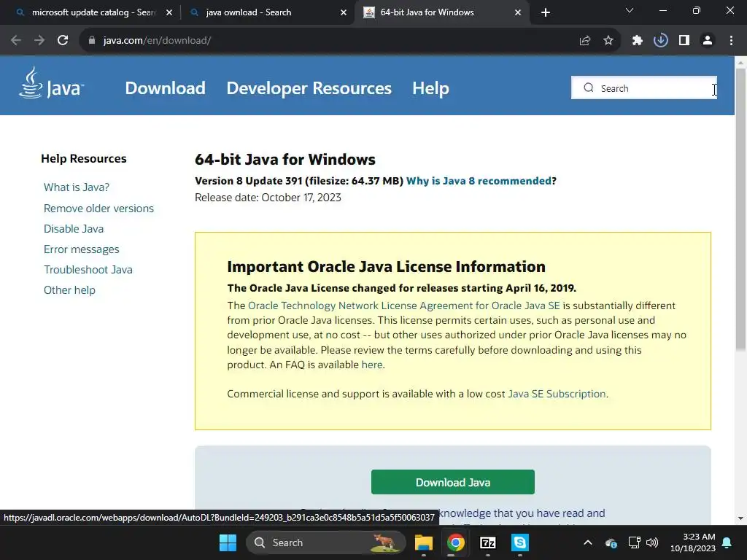The height and width of the screenshot is (560, 747).
Task: Click the 'Help Resources' sidebar heading
Action: coord(83,158)
